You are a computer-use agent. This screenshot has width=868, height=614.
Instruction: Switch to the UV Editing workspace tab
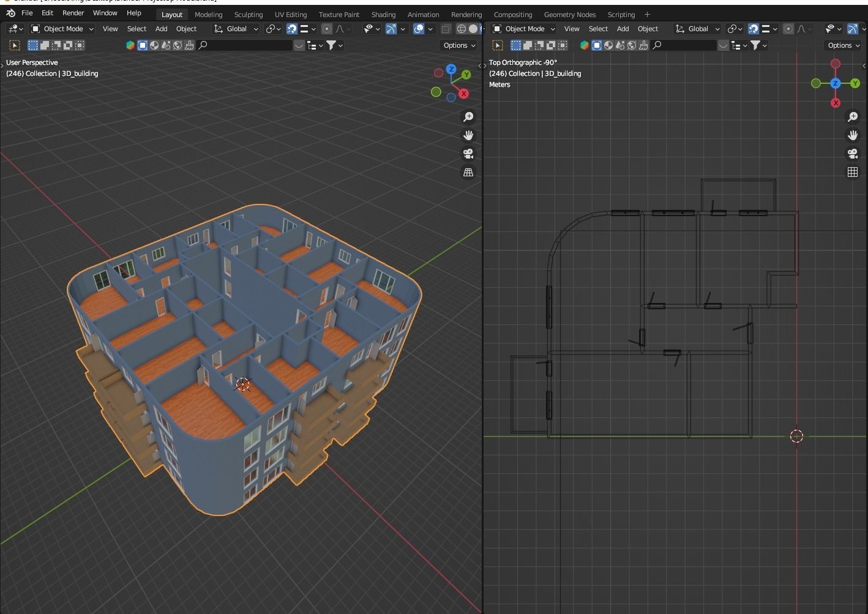click(x=291, y=15)
